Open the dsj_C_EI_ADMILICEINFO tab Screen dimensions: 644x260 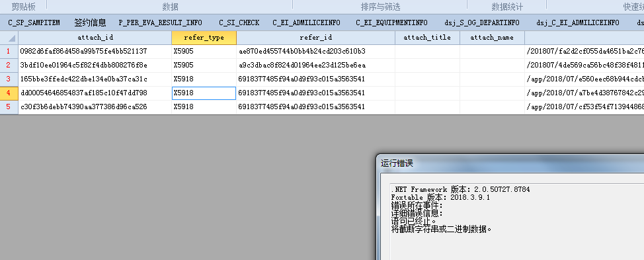pos(577,22)
